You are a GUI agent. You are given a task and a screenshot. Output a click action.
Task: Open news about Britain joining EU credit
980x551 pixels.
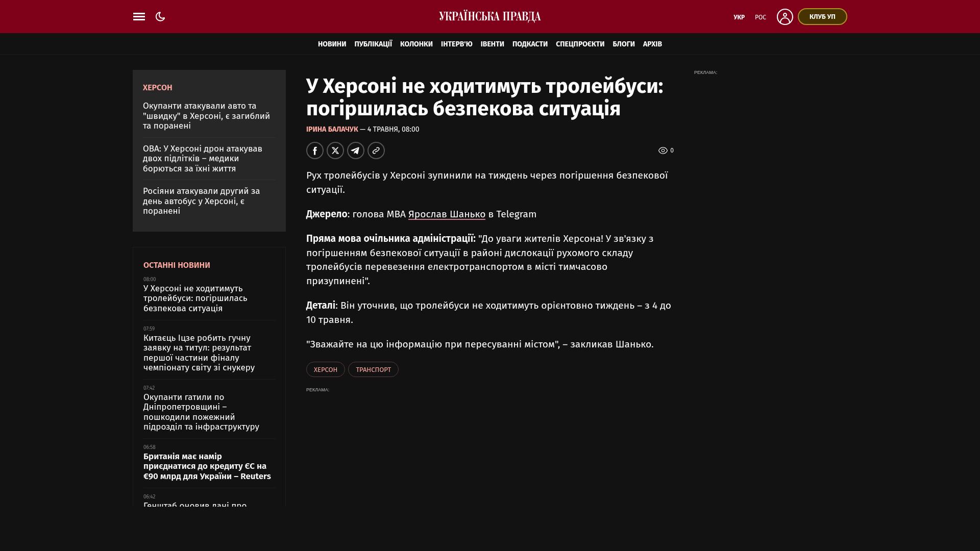point(207,466)
